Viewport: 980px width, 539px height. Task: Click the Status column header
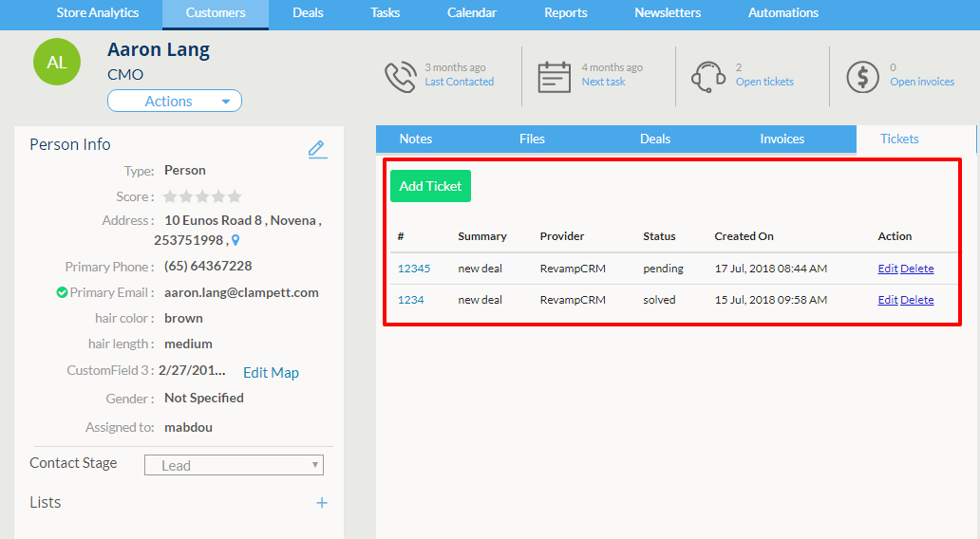coord(659,236)
